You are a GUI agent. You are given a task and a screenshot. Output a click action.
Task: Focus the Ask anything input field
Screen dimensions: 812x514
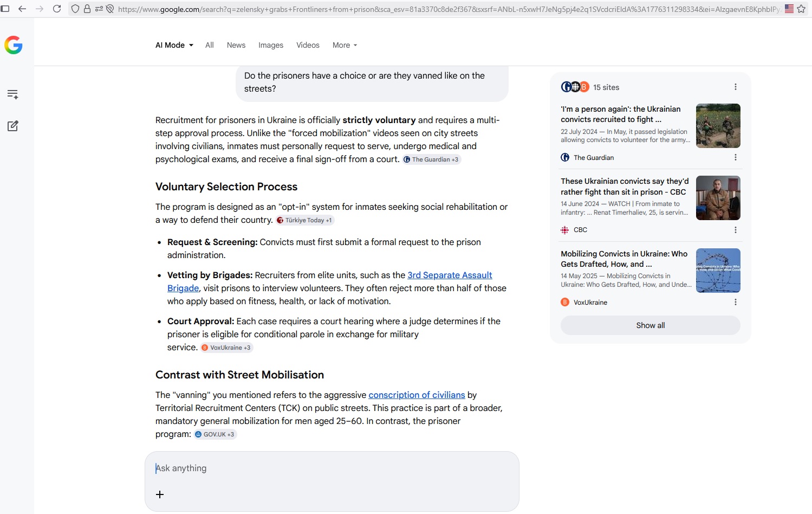click(x=332, y=468)
